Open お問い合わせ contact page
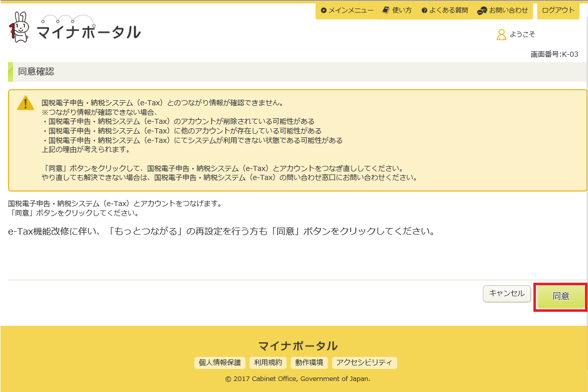Viewport: 588px width, 392px height. [x=502, y=11]
